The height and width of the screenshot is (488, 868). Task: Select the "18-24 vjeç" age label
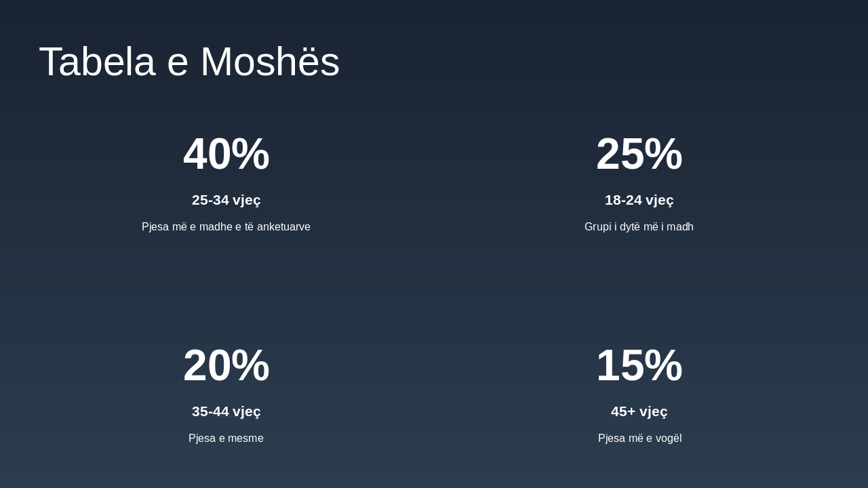639,200
